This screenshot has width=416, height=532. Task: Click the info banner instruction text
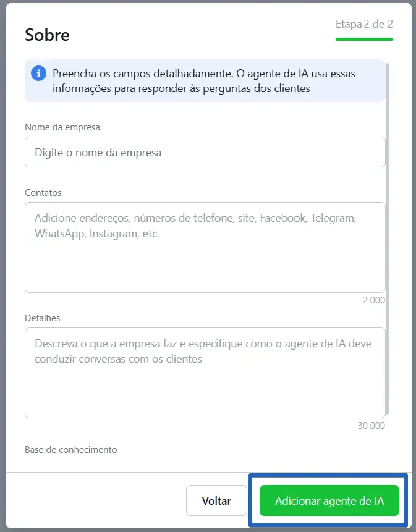coord(204,81)
